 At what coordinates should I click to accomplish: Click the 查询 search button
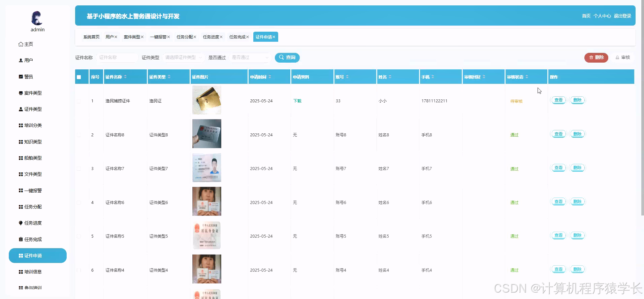click(x=287, y=58)
